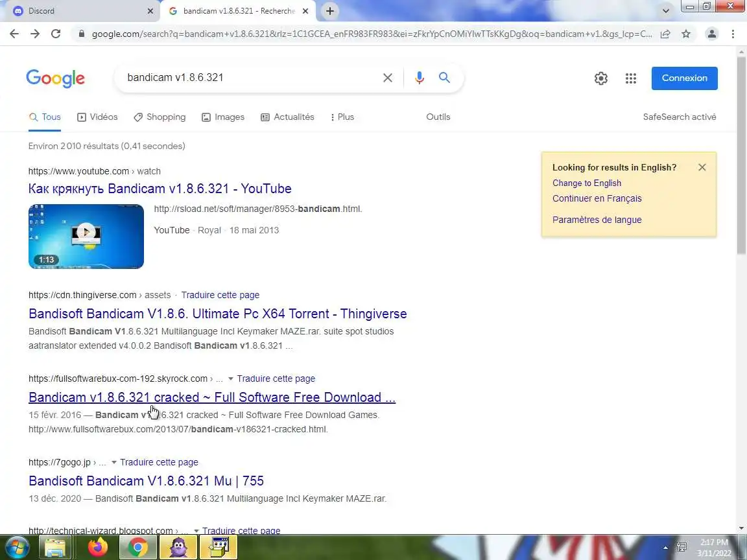Viewport: 747px width, 560px height.
Task: Choose Continuer en Français link
Action: (x=597, y=198)
